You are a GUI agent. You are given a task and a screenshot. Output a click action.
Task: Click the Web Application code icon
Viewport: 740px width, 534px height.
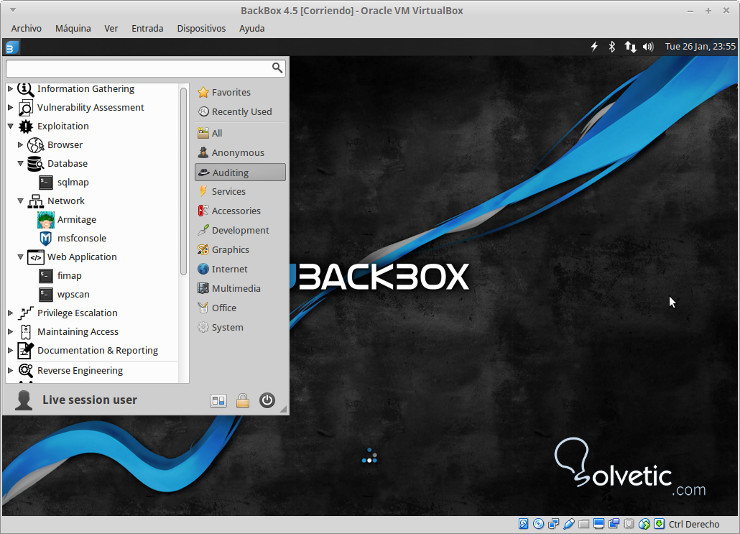pos(35,257)
